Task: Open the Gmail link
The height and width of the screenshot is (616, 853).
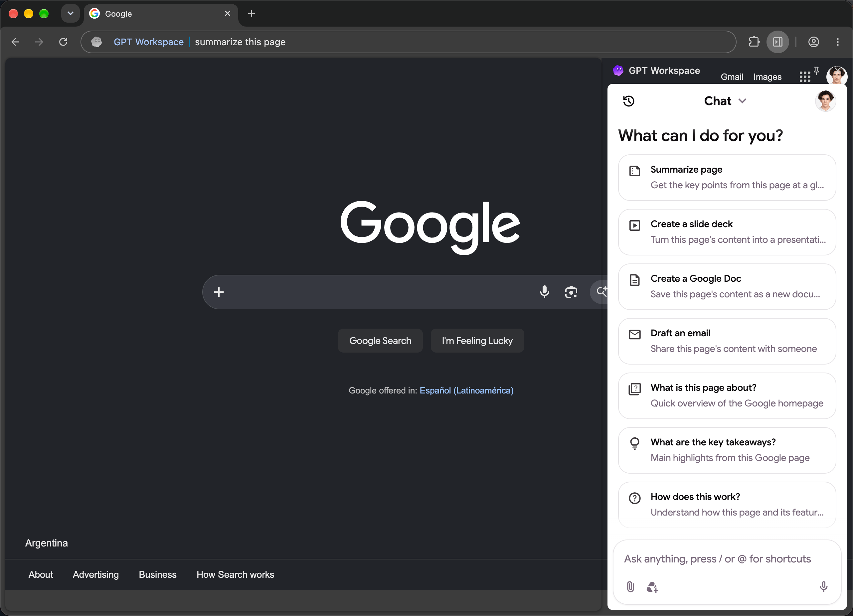Action: point(732,77)
